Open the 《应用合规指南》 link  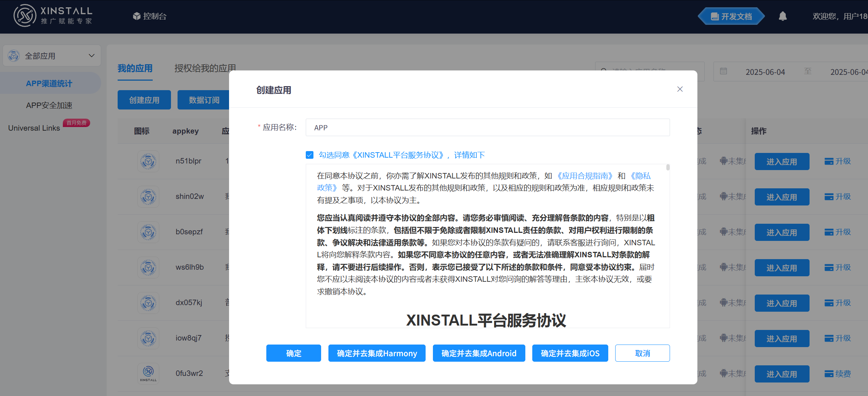pyautogui.click(x=585, y=176)
